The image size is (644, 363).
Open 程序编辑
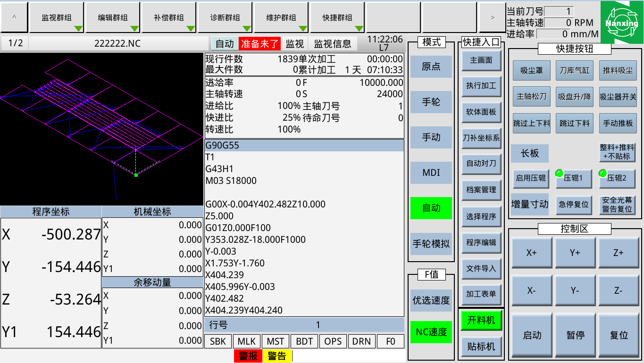[481, 242]
